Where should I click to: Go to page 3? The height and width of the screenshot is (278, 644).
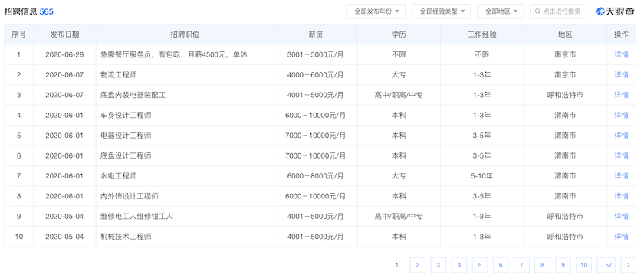439,265
